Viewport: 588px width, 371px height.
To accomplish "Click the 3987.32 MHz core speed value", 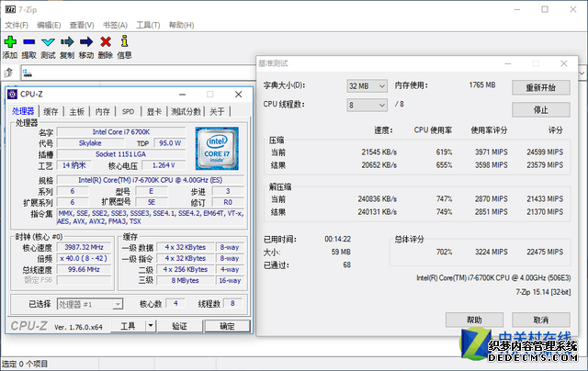I will click(84, 247).
